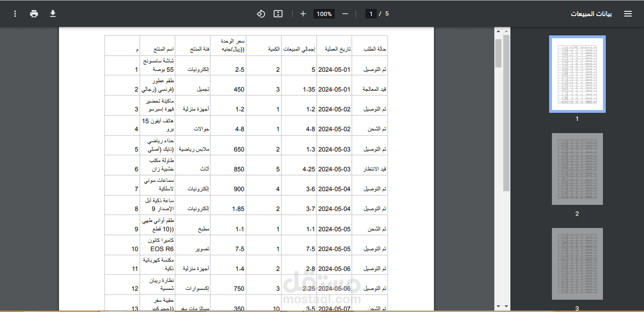644x312 pixels.
Task: Click the page number input box
Action: coord(371,14)
